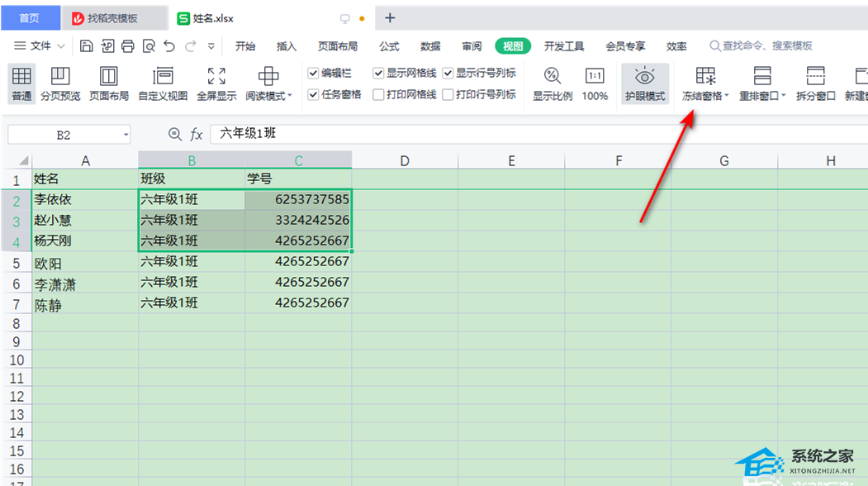Screen dimensions: 868x486
Task: Toggle Show Gridlines (显示网格线) checkbox
Action: pos(379,73)
